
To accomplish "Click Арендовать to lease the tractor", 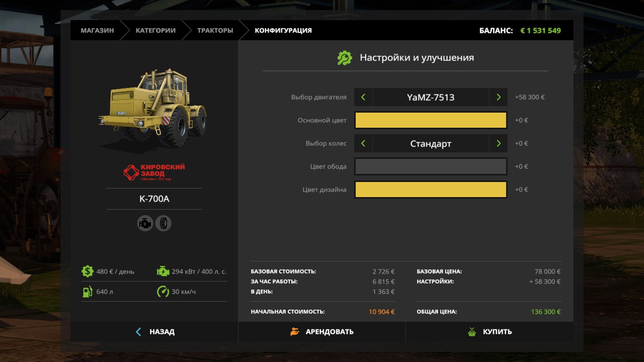I will (322, 332).
